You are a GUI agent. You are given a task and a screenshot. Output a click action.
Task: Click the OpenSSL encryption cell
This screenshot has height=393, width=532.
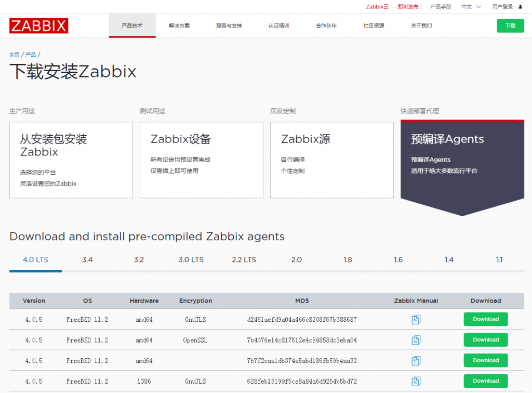point(195,340)
